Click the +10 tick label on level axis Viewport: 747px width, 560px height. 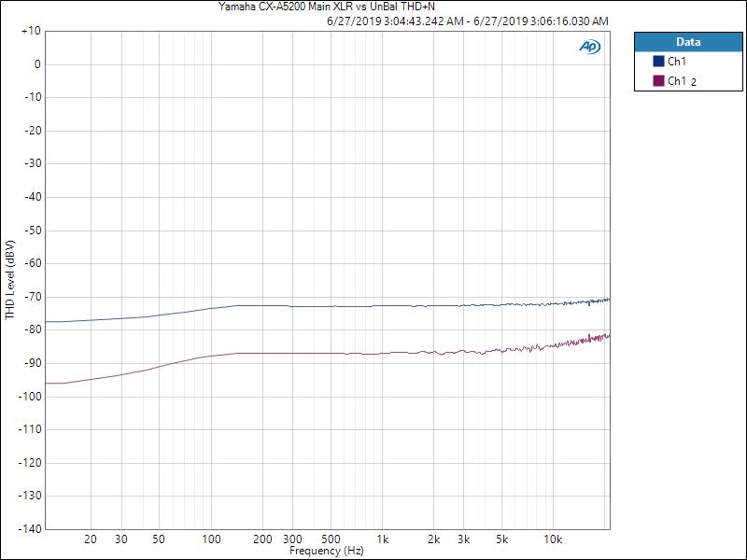30,31
